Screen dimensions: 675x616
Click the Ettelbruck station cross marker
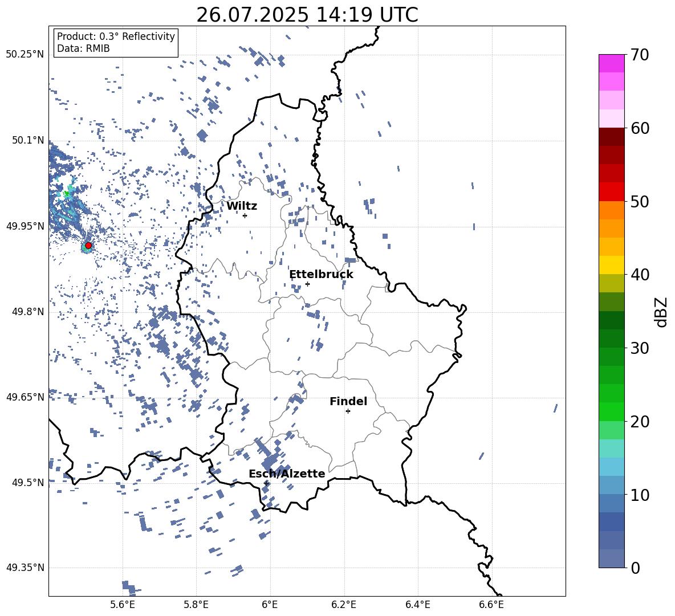pyautogui.click(x=307, y=284)
